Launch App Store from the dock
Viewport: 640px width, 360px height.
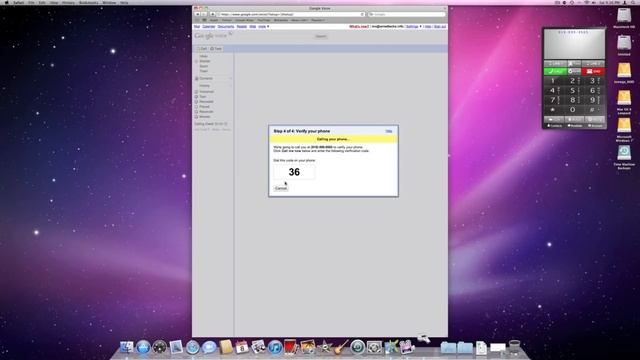(143, 347)
